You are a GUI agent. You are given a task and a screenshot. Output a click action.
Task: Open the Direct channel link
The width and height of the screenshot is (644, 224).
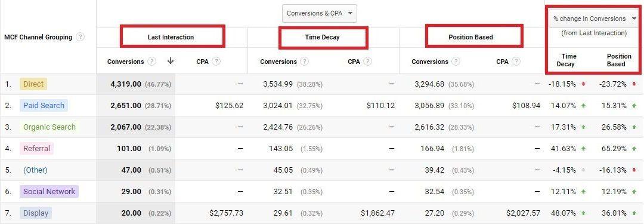[x=33, y=84]
